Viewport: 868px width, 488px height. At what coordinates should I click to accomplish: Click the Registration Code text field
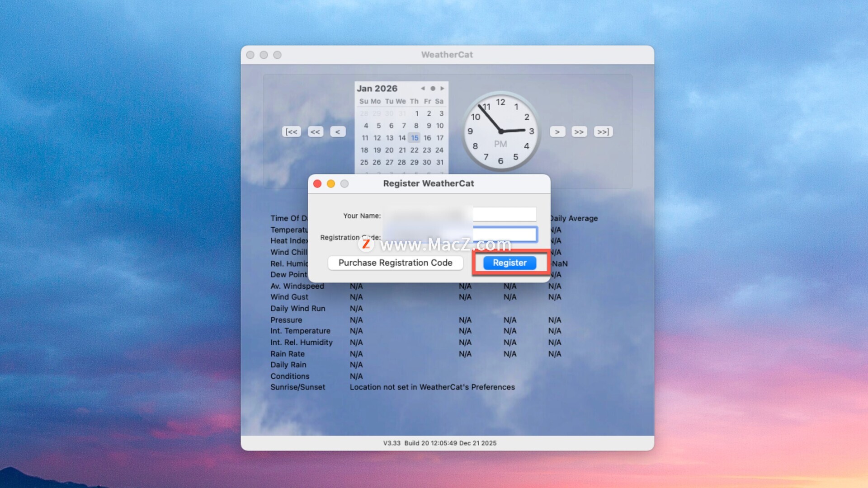click(504, 235)
